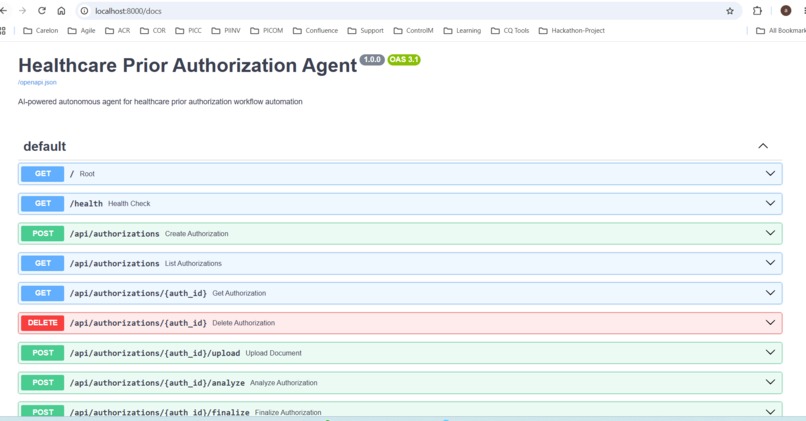Open the All Bookmarks folder

(781, 31)
